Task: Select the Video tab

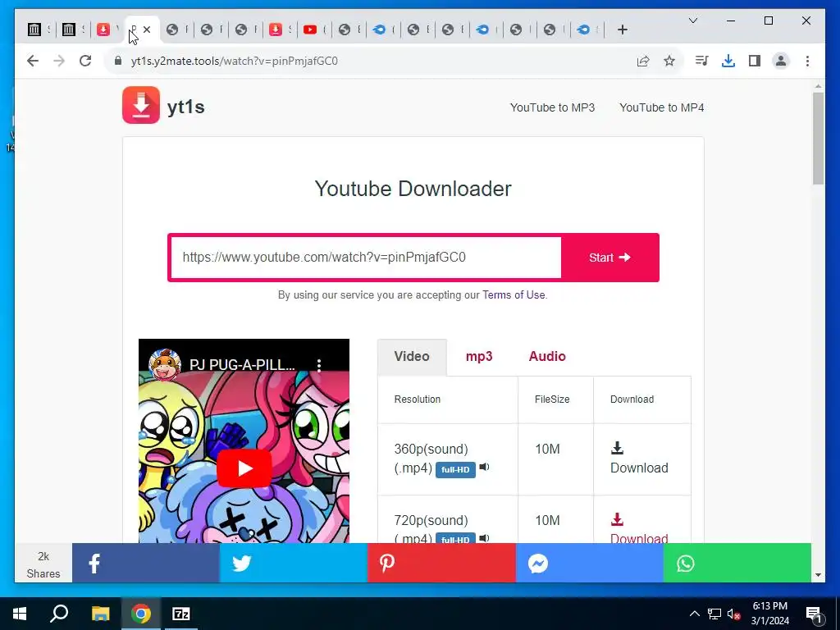Action: 412,357
